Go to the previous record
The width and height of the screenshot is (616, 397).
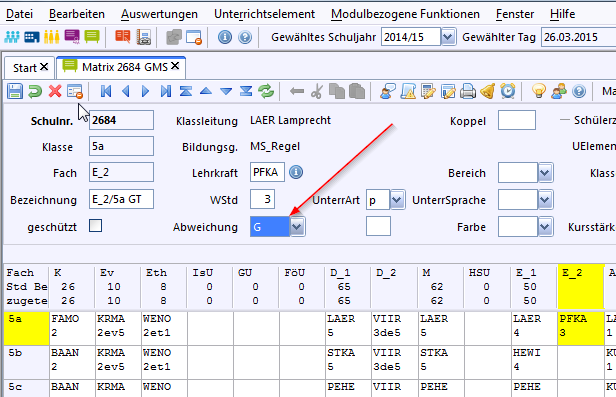click(126, 91)
